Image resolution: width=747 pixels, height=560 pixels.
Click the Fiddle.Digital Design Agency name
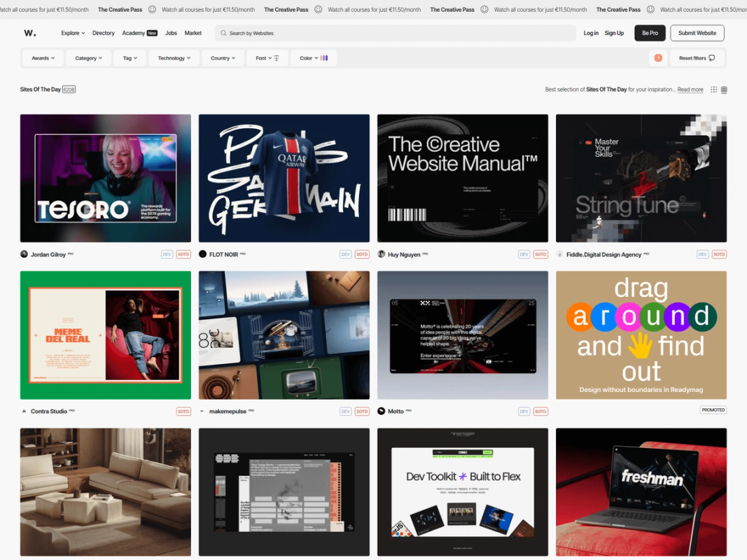[603, 255]
